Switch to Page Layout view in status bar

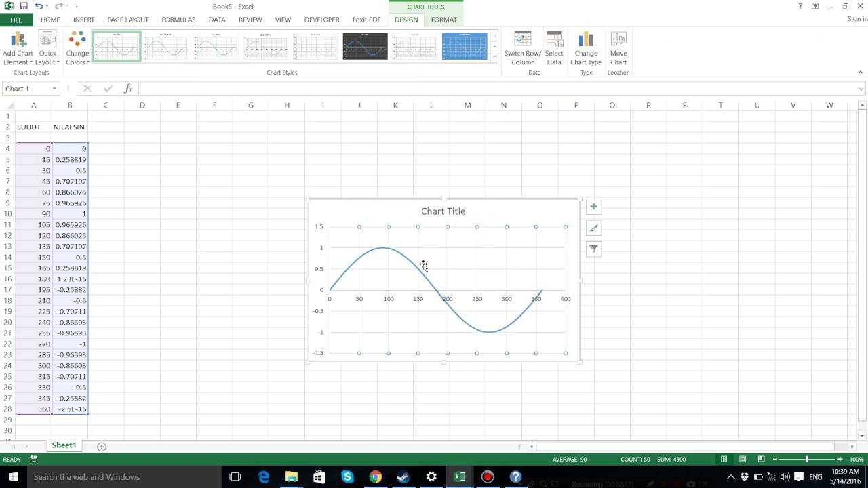[743, 459]
